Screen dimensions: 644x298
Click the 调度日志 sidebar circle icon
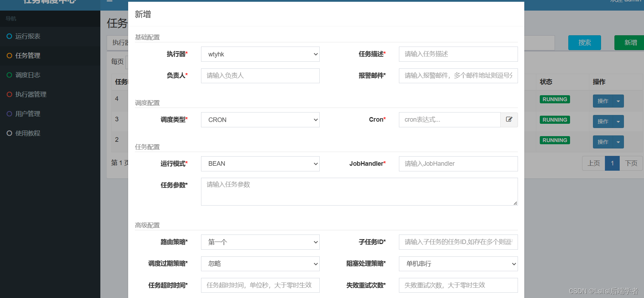coord(10,75)
